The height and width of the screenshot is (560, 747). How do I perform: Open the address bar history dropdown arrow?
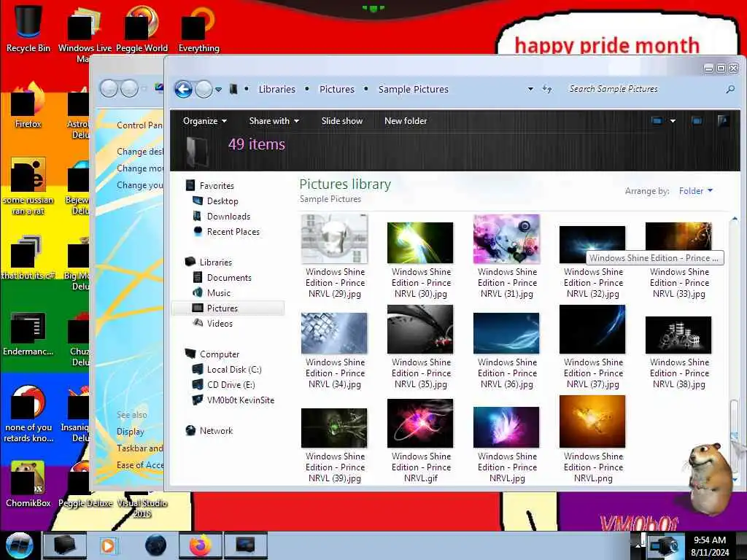coord(530,89)
